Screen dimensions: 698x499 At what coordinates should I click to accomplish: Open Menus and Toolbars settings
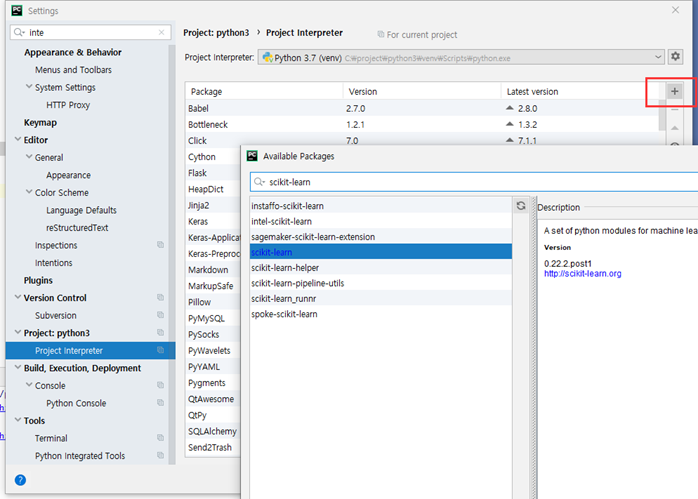[x=73, y=70]
